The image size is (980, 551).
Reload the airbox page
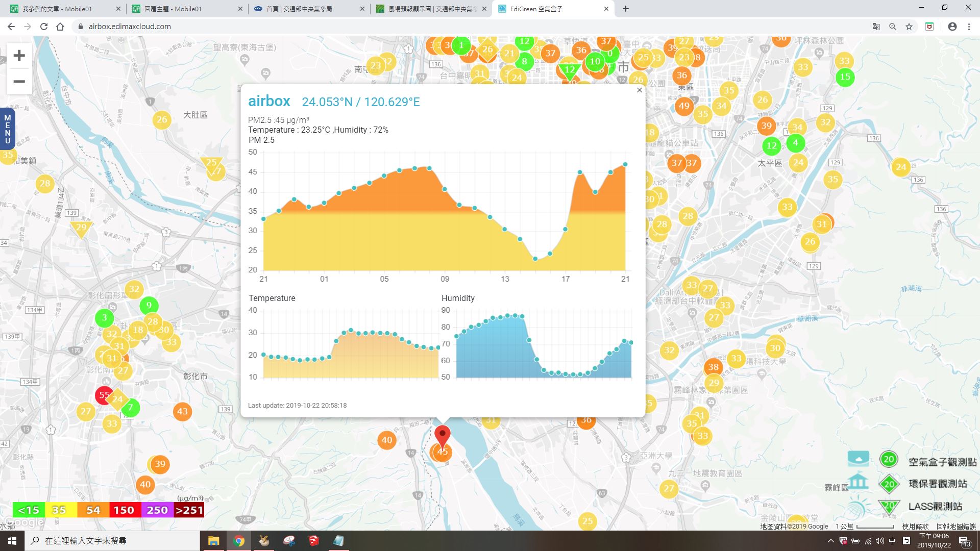pyautogui.click(x=44, y=27)
